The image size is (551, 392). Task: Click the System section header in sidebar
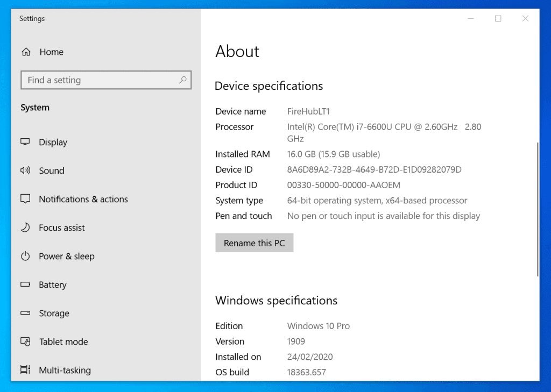click(x=35, y=108)
